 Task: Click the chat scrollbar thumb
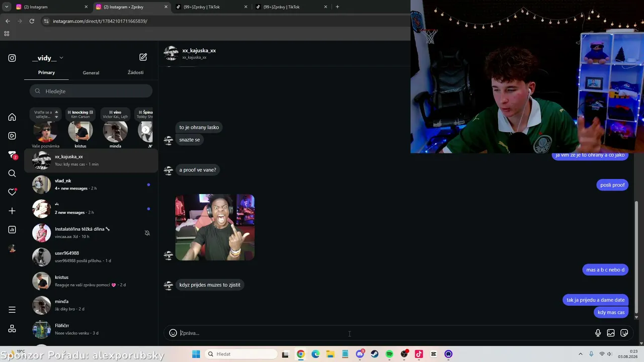pos(636,257)
